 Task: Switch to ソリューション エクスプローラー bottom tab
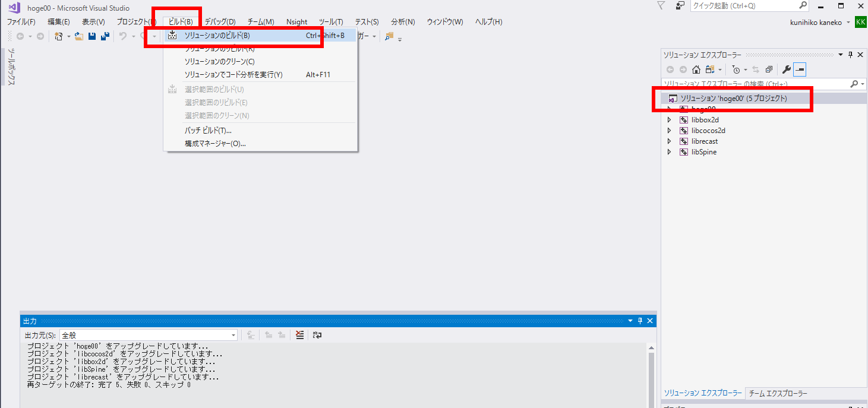click(x=703, y=394)
